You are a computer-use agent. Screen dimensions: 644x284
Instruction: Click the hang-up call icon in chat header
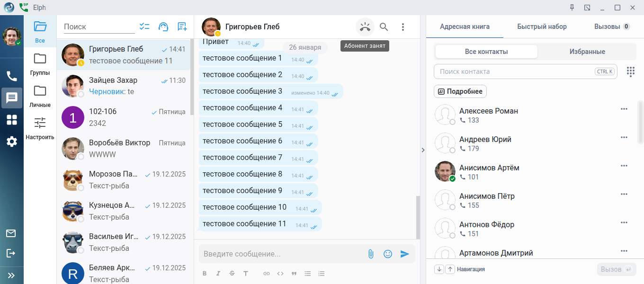tap(365, 27)
